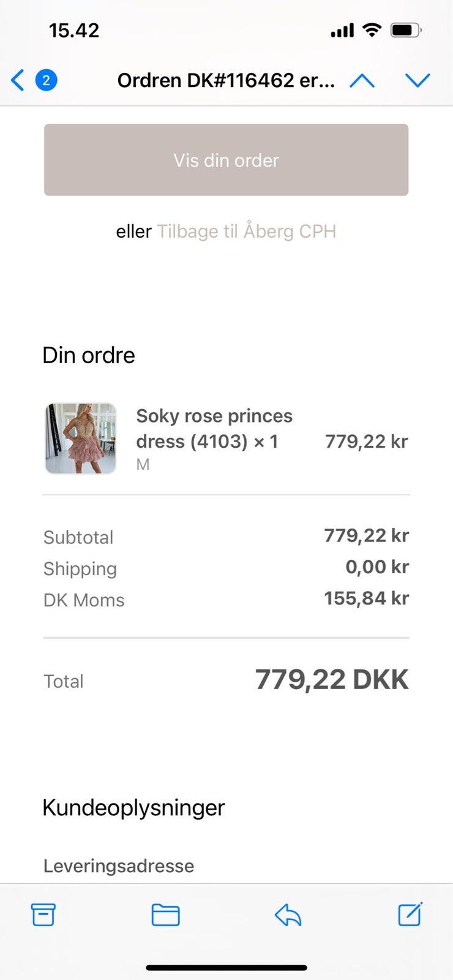Compose a new message with pencil icon
This screenshot has width=453, height=980.
[x=410, y=914]
